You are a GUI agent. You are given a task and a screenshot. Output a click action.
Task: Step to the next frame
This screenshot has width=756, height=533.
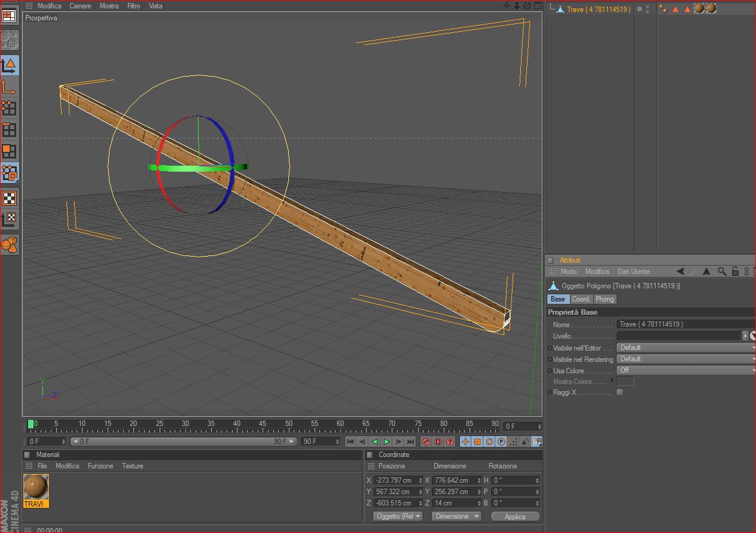click(398, 441)
